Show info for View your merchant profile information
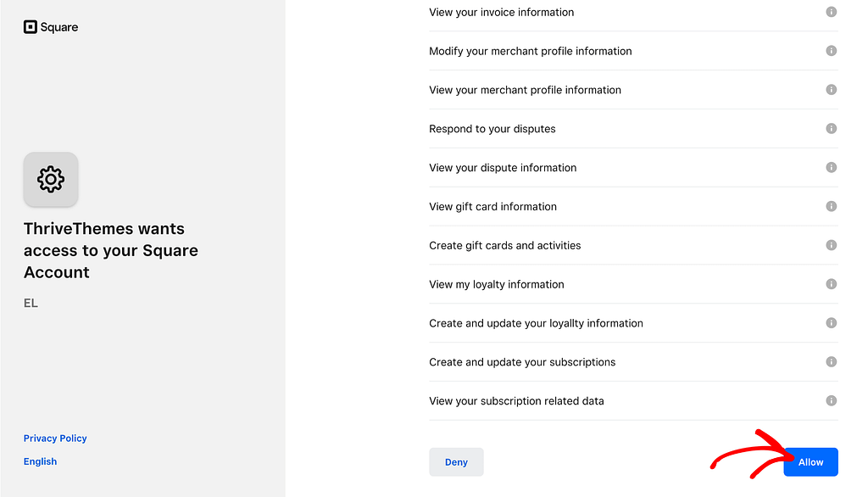Viewport: 868px width, 497px height. [831, 90]
